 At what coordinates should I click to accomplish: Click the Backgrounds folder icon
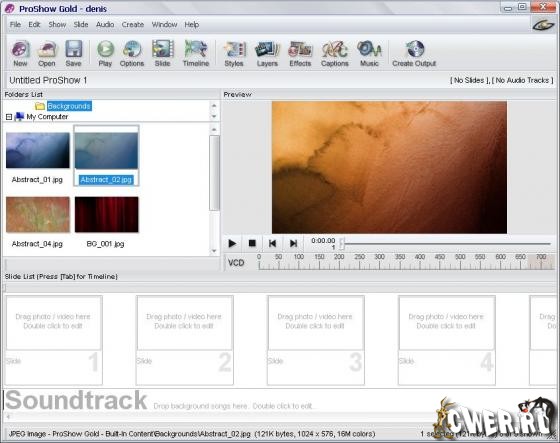tap(40, 106)
